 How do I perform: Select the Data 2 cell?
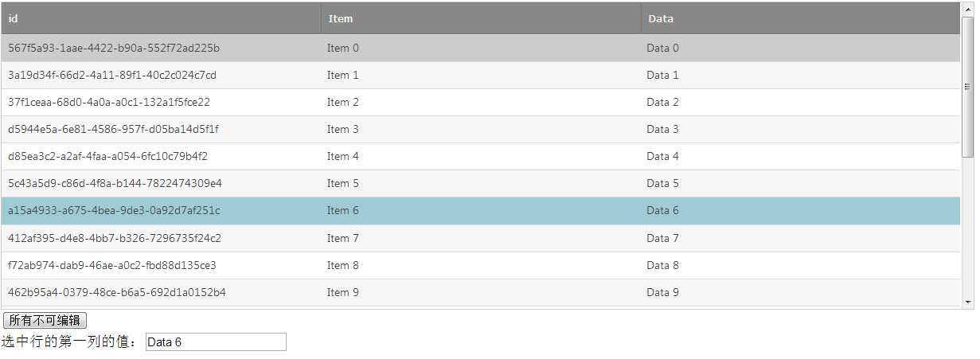click(x=801, y=102)
